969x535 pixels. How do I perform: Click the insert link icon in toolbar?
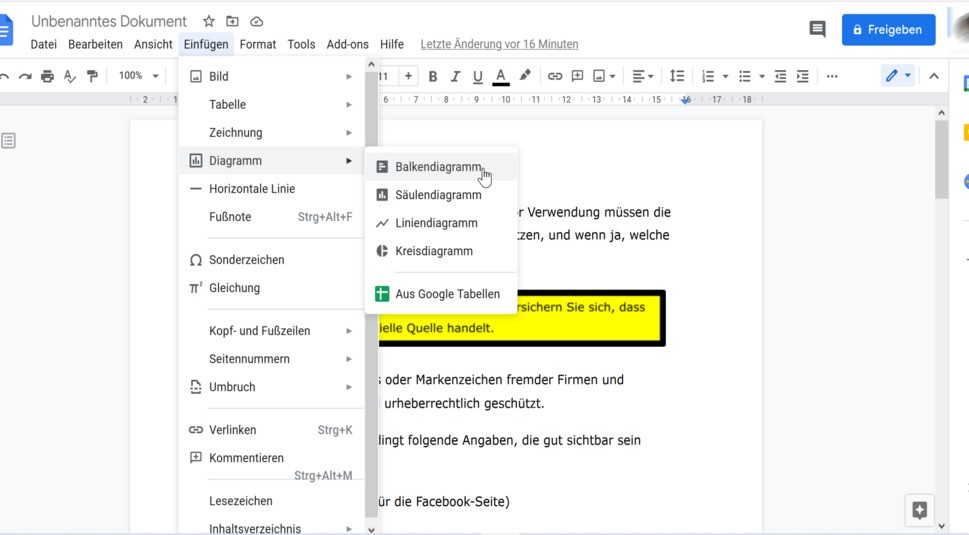554,76
